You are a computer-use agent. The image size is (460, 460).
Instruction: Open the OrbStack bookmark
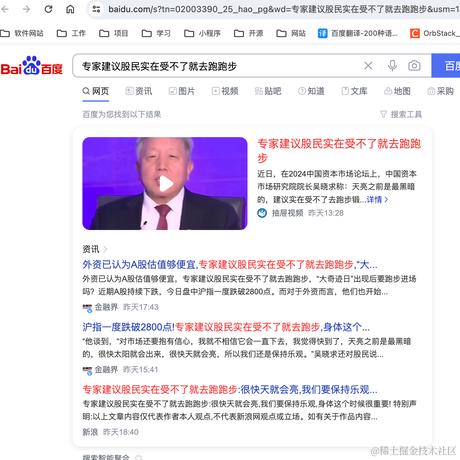435,33
